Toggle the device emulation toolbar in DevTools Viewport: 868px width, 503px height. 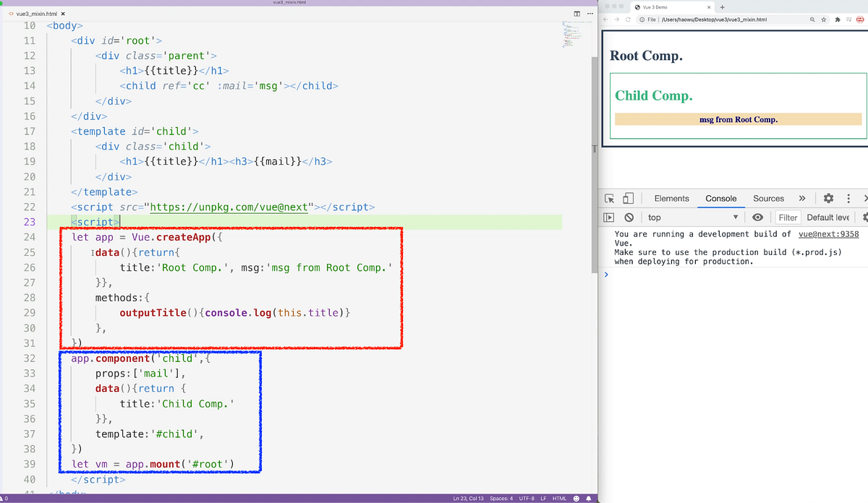tap(630, 198)
